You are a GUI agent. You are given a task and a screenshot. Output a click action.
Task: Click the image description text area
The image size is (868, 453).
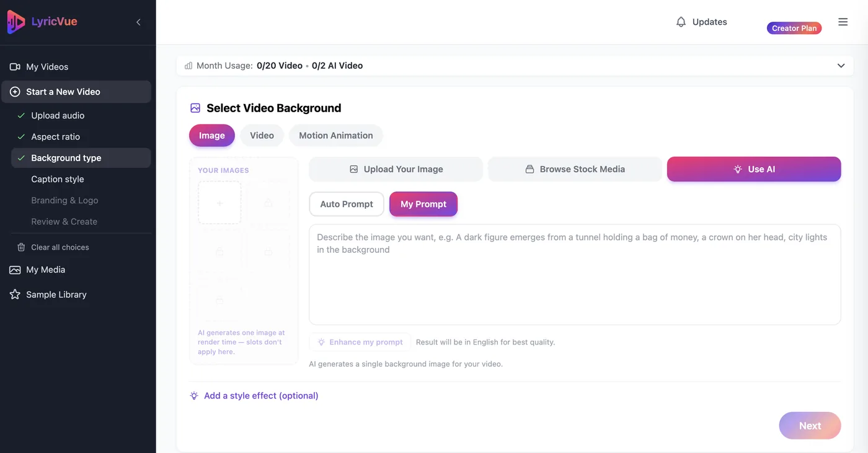575,275
